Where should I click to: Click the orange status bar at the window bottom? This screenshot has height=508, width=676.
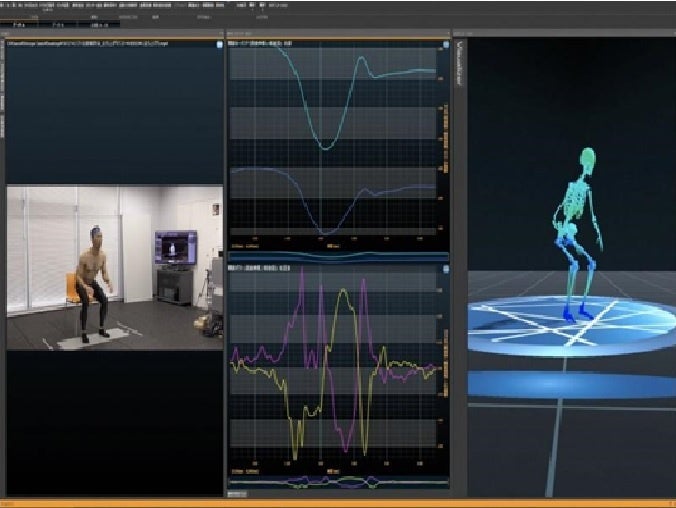coord(338,503)
